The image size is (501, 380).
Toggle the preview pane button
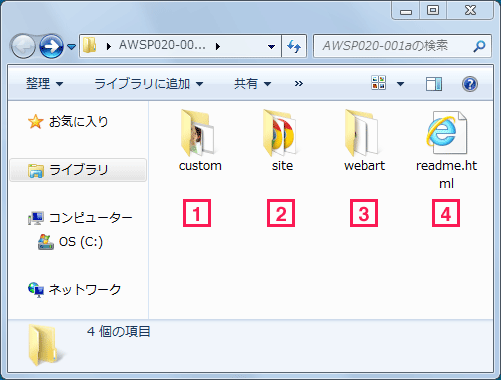434,84
